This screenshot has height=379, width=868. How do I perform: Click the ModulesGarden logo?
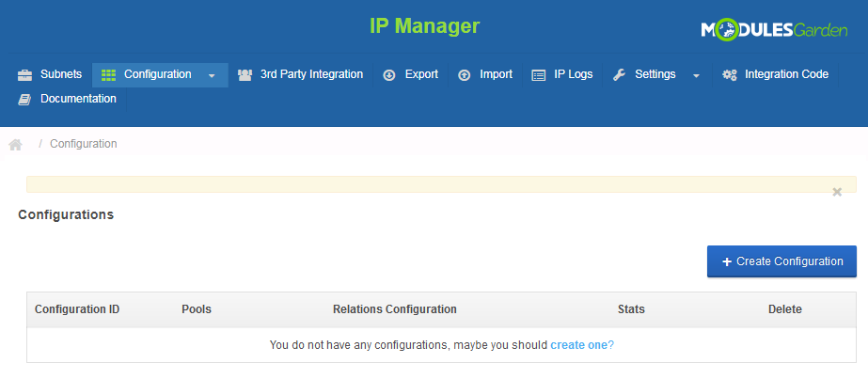tap(774, 31)
